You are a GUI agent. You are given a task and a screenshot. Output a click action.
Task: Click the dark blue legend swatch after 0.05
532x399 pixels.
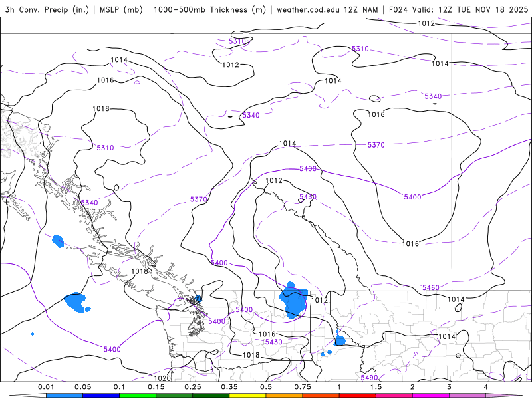point(101,396)
